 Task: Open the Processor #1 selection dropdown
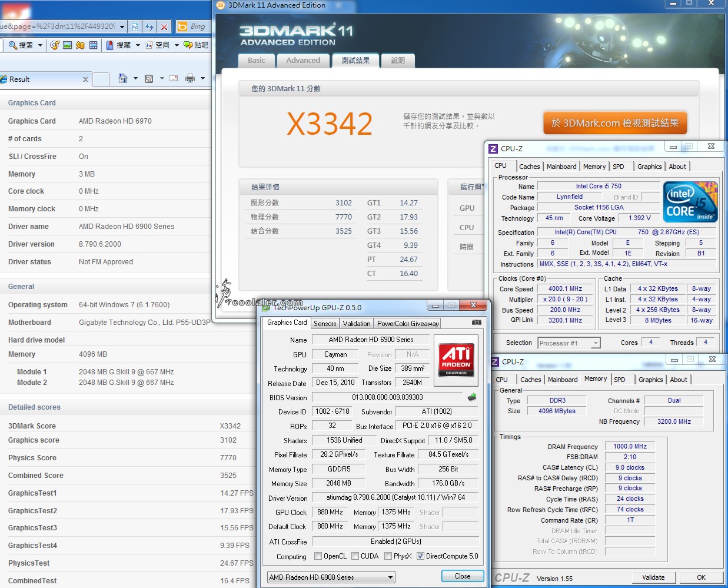569,343
